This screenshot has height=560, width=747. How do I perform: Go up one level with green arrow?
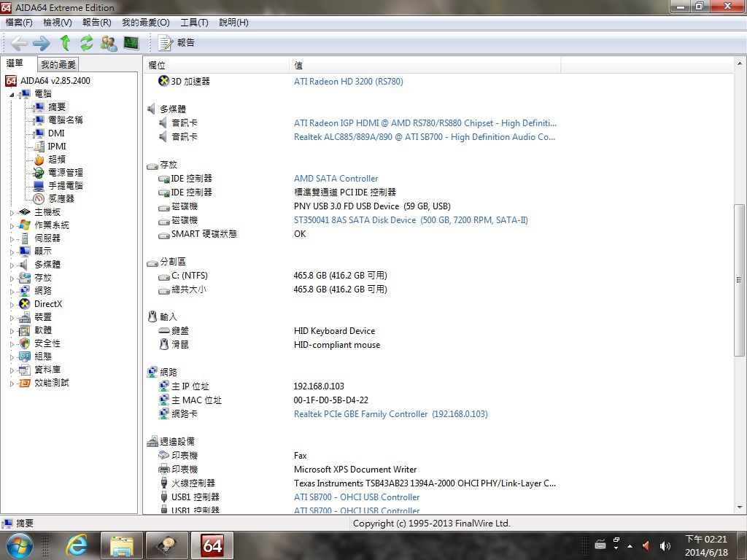click(65, 43)
